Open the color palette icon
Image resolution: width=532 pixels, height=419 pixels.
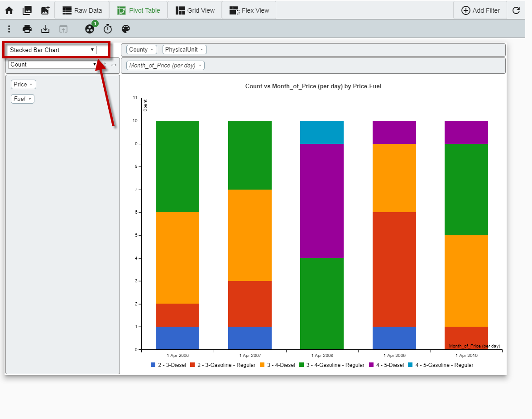click(125, 29)
